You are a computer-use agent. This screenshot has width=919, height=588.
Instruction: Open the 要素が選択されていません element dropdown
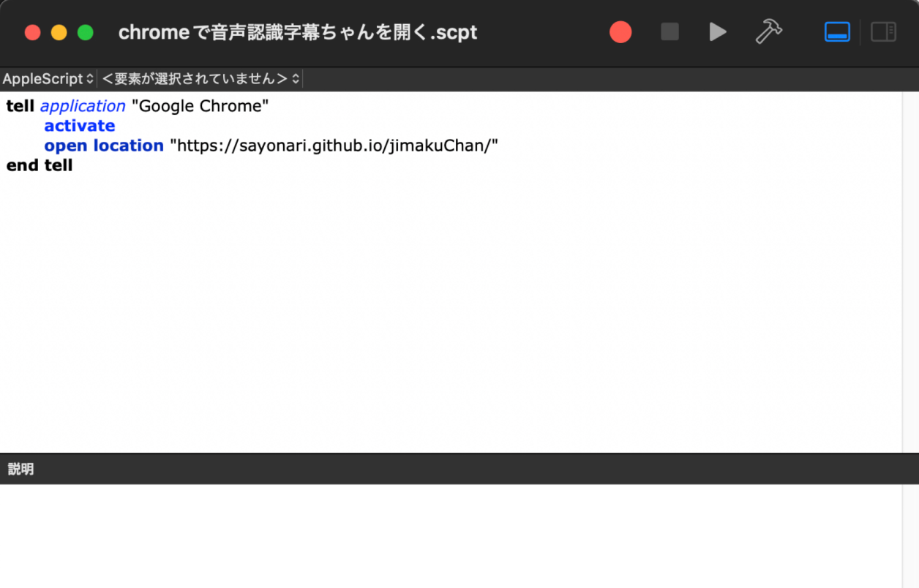point(200,78)
